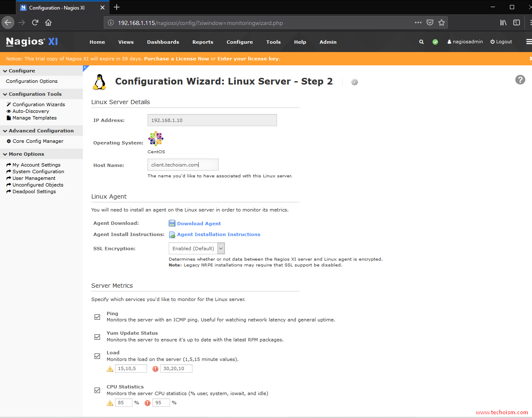Click the Load critical red icon
This screenshot has width=532, height=418.
tap(155, 369)
